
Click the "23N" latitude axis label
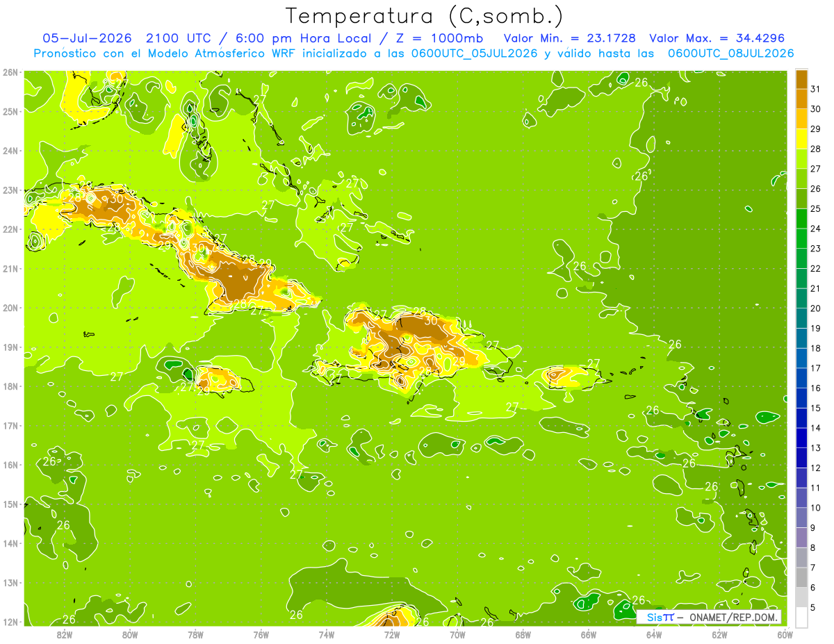tap(10, 190)
